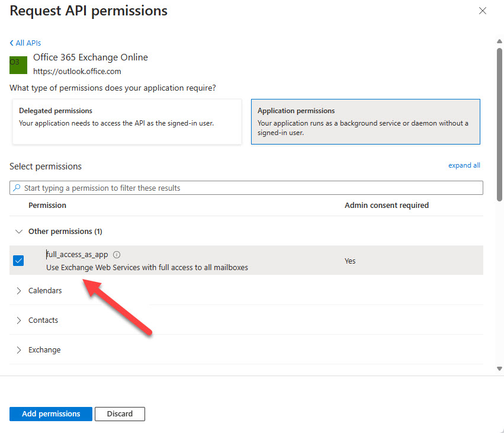Click the Add permissions button
The image size is (504, 433).
pyautogui.click(x=51, y=413)
